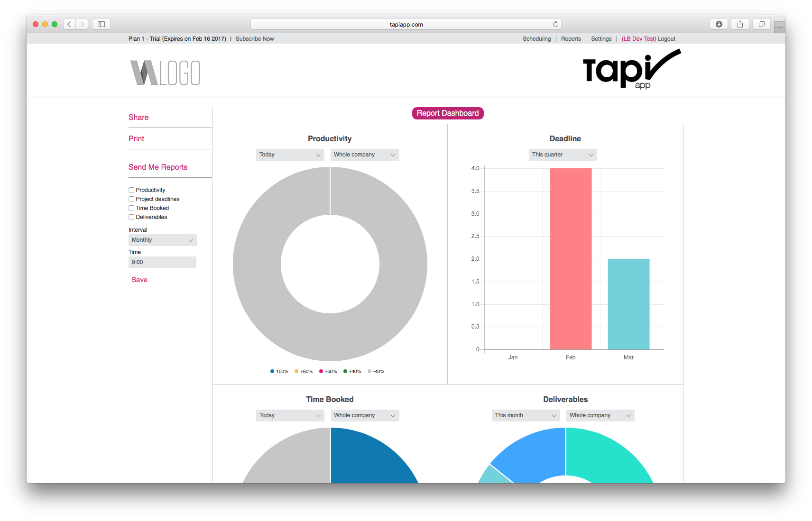Click the teal Mar bar in Deadline chart
Screen dimensions: 812x521
pos(628,304)
